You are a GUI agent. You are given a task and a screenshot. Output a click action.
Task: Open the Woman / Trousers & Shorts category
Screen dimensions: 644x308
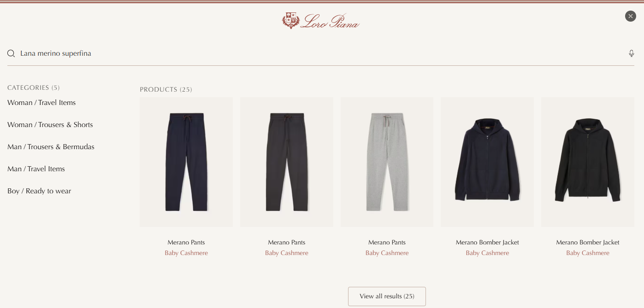[50, 125]
